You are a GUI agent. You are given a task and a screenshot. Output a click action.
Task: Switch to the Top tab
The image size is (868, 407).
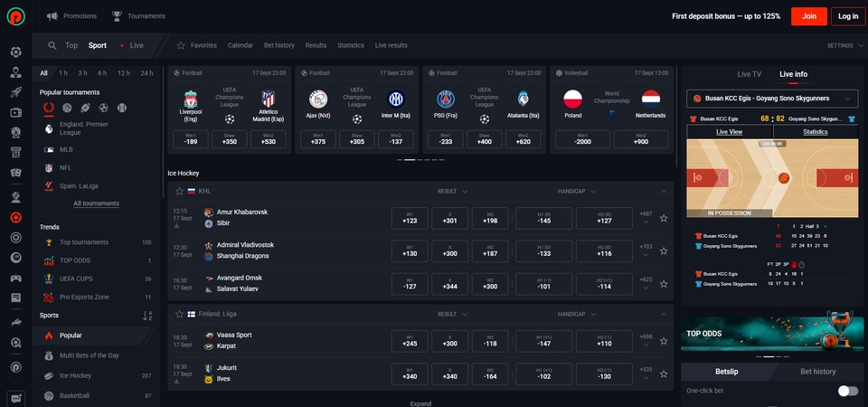(x=71, y=45)
